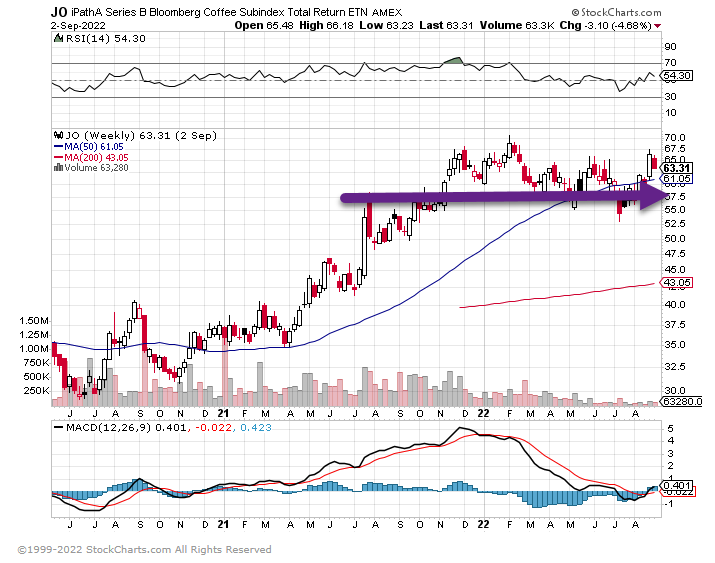Click the 'JO (Weekly) 63.31 (2 Sep)' legend

141,135
